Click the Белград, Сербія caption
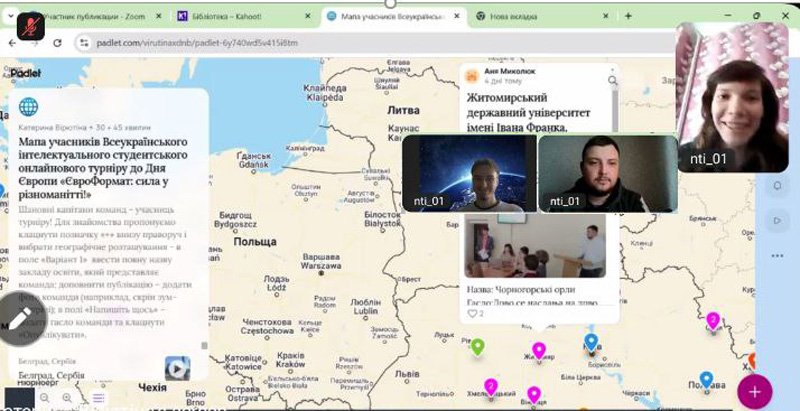 point(51,375)
